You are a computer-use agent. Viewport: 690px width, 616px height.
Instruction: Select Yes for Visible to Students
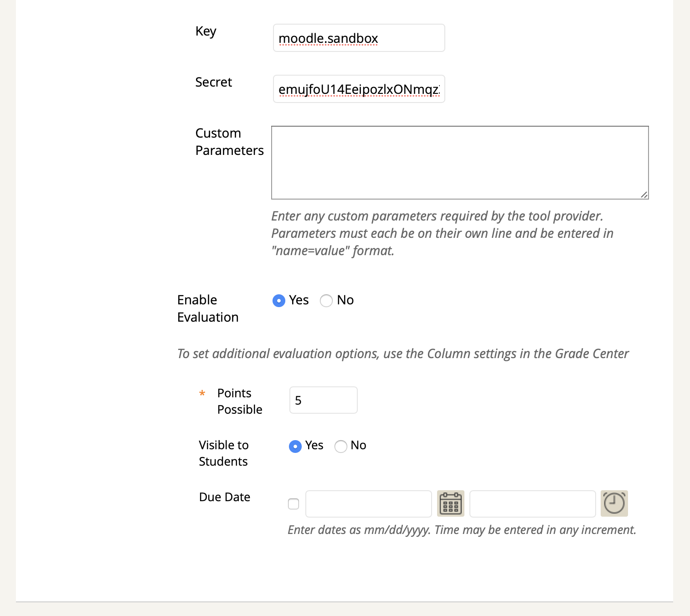point(295,447)
